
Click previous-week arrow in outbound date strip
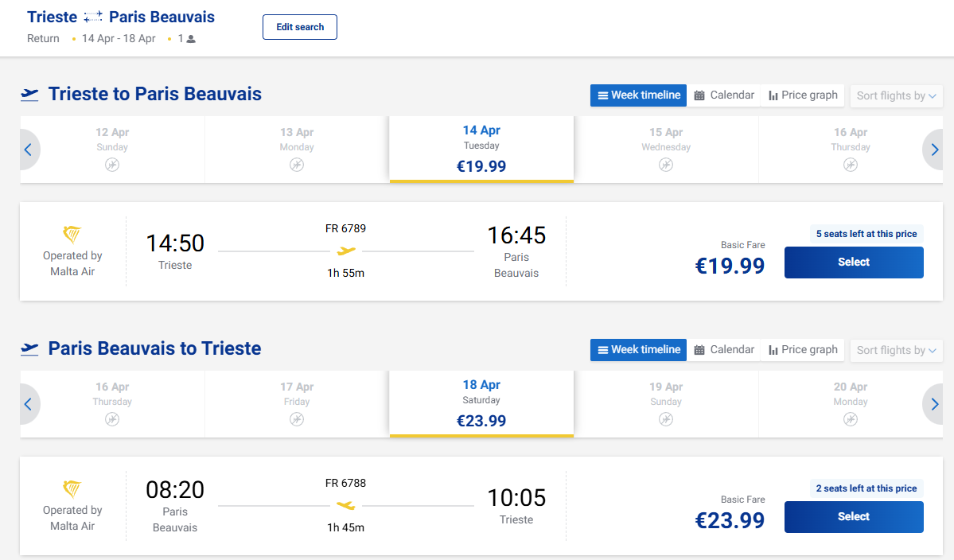pos(29,150)
